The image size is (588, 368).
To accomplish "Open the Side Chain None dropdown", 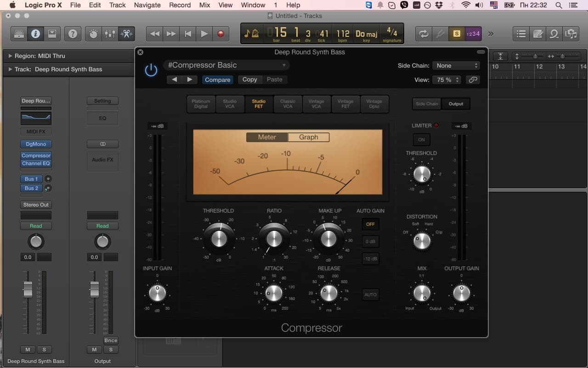I will (457, 66).
